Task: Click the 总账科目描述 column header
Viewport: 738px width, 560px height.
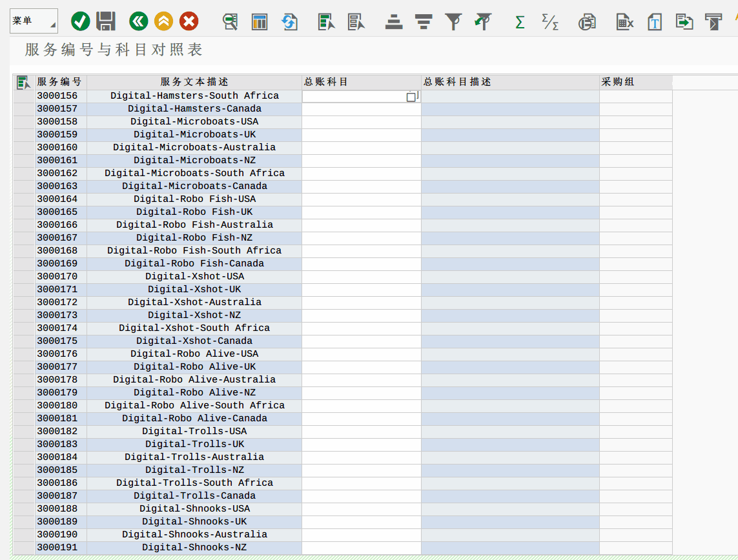Action: pos(510,82)
